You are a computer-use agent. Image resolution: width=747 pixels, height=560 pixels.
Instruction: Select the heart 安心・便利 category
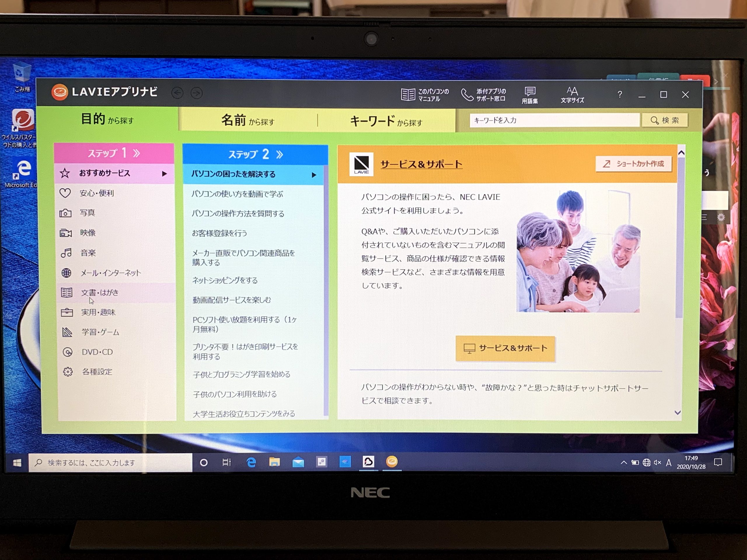click(x=115, y=193)
